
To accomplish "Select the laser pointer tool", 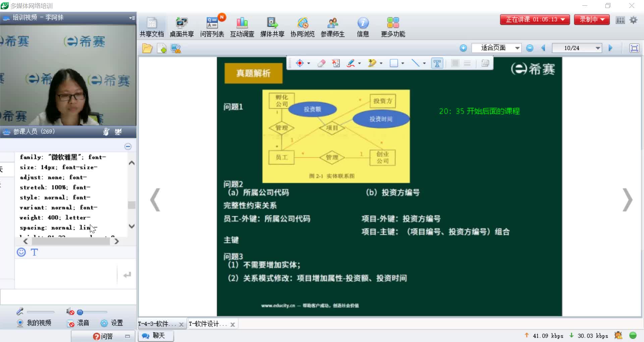I will click(300, 63).
